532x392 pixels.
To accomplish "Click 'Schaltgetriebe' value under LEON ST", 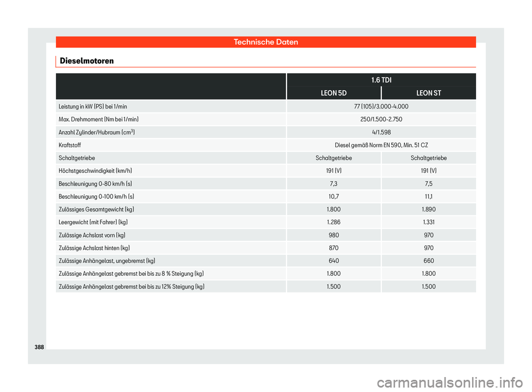I will pyautogui.click(x=428, y=158).
